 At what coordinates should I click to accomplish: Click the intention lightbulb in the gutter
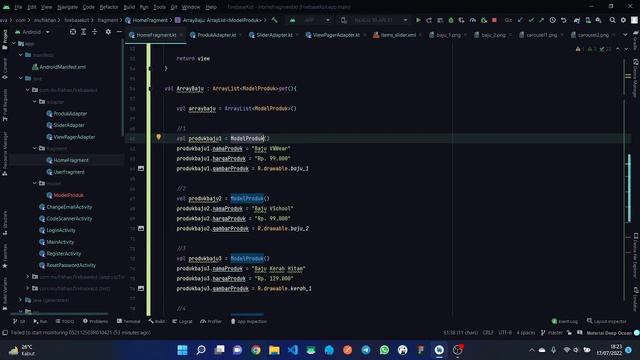(158, 137)
